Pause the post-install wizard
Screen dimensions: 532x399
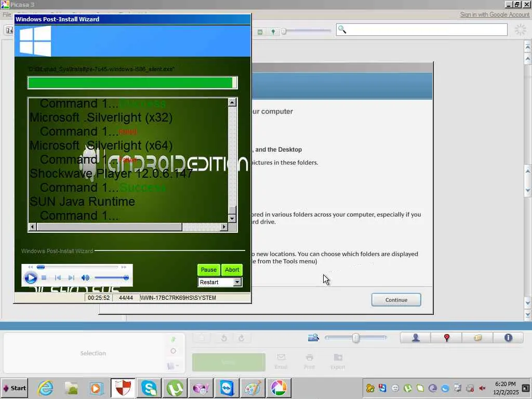tap(208, 270)
